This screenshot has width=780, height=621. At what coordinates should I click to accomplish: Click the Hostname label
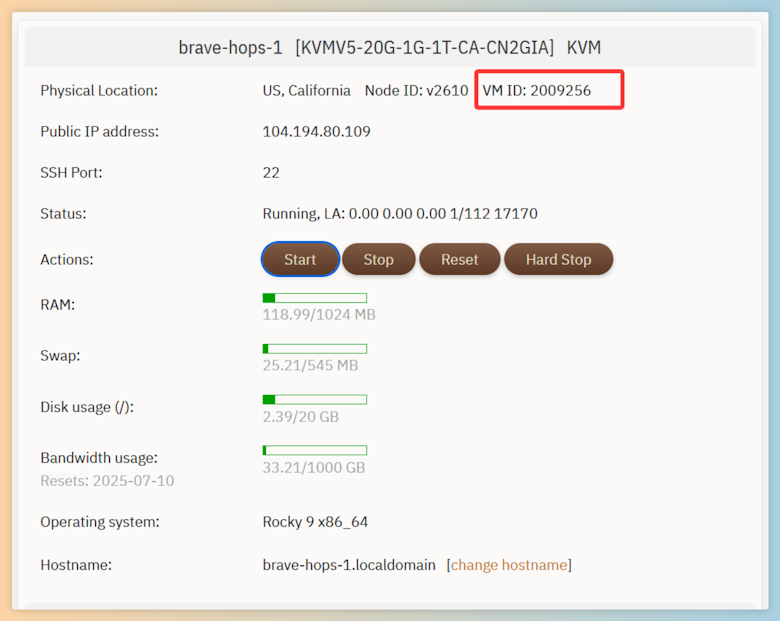(x=76, y=565)
